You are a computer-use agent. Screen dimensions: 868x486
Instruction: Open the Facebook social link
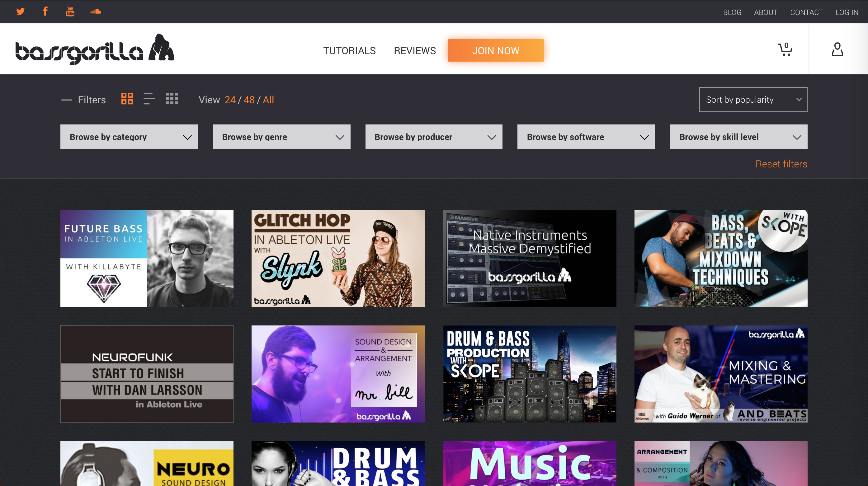(45, 12)
